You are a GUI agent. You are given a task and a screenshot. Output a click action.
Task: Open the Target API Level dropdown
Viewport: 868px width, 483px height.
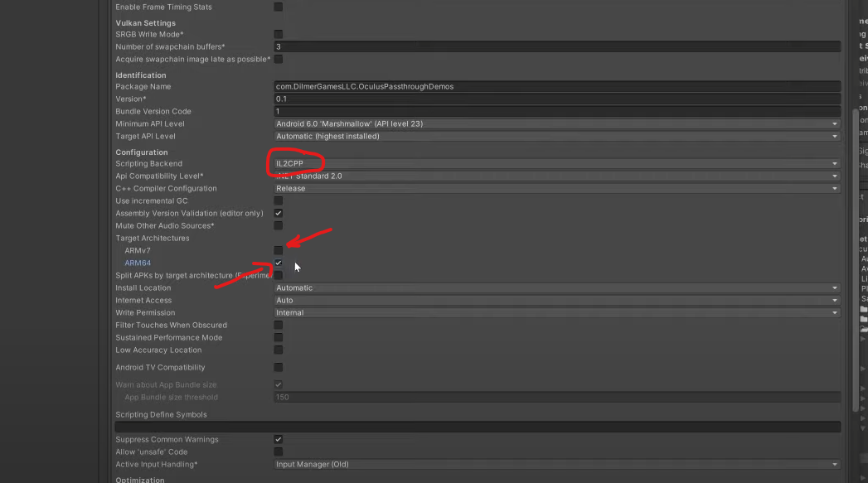pos(555,136)
